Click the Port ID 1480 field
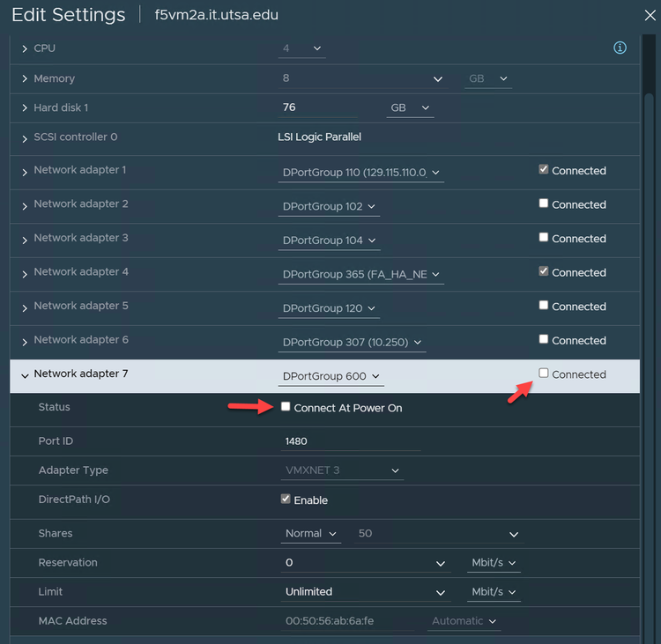The height and width of the screenshot is (644, 661). point(353,440)
